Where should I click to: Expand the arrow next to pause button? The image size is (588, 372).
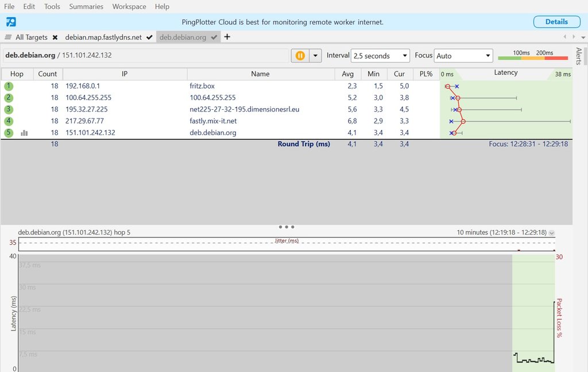tap(315, 56)
